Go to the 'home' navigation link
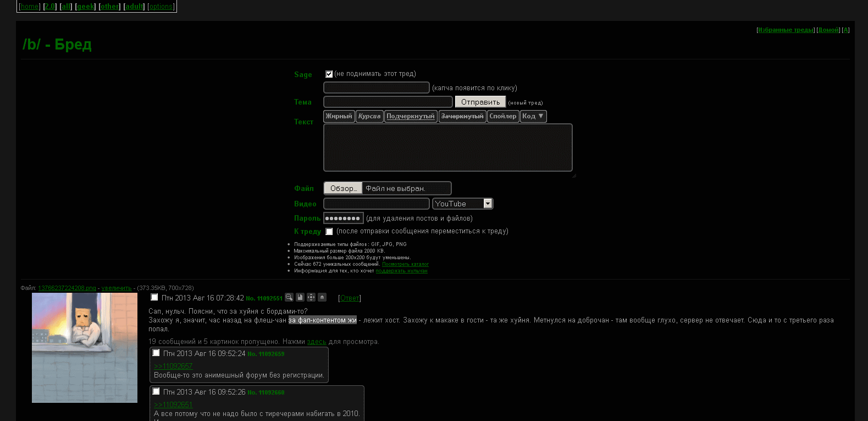The image size is (868, 421). tap(30, 7)
